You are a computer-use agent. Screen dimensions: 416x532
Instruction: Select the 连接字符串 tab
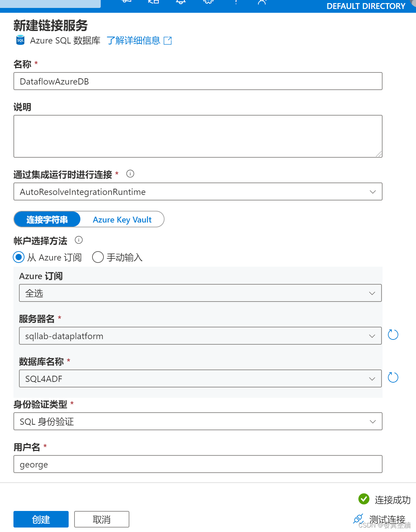[x=47, y=219]
